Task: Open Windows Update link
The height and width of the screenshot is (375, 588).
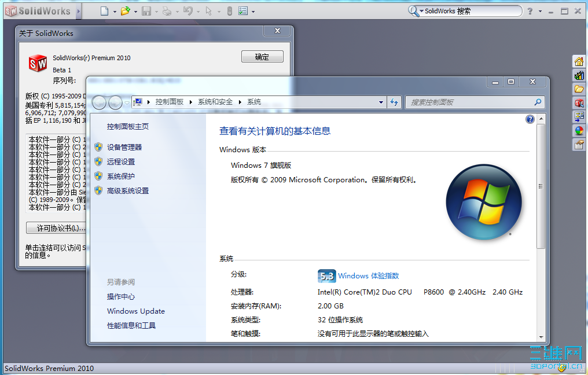Action: coord(136,311)
